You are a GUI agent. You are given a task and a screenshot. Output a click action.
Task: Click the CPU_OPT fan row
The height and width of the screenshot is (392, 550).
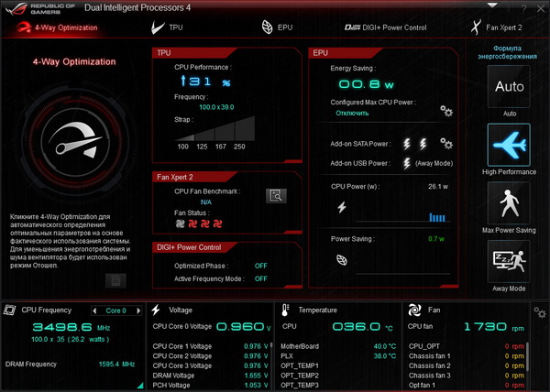point(467,346)
